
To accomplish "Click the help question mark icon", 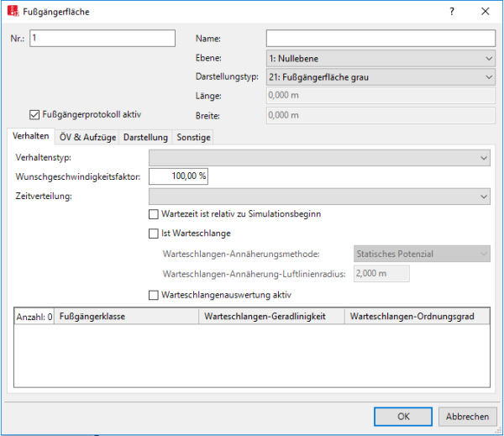I will coord(452,12).
